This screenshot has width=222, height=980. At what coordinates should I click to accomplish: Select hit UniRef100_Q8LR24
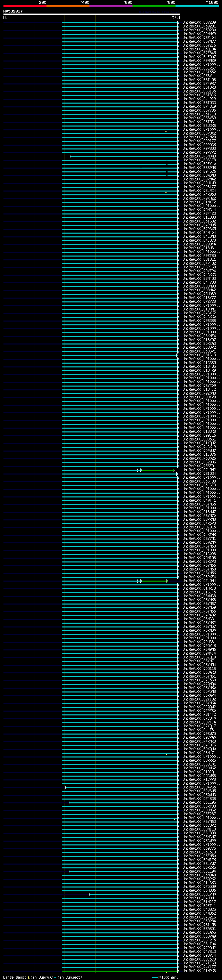[199, 191]
